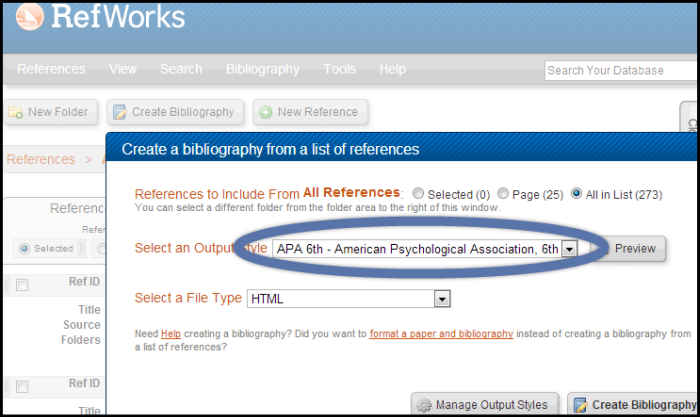The height and width of the screenshot is (417, 700).
Task: Select the background Selected radio button
Action: pos(24,248)
